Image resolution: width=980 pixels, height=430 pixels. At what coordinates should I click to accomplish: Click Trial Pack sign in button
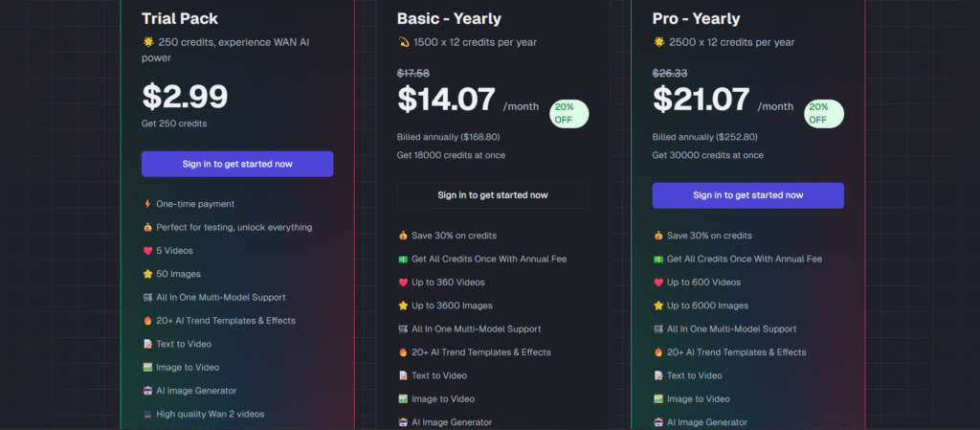pyautogui.click(x=237, y=164)
